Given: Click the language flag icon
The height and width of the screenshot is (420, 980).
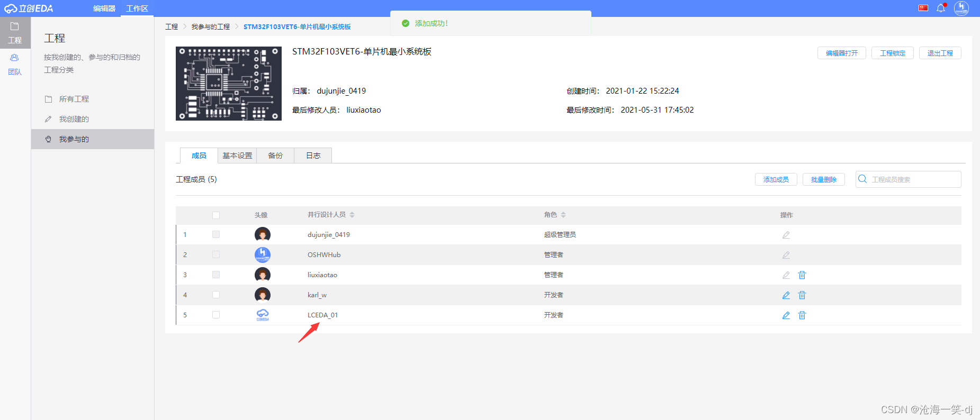Looking at the screenshot, I should (923, 8).
